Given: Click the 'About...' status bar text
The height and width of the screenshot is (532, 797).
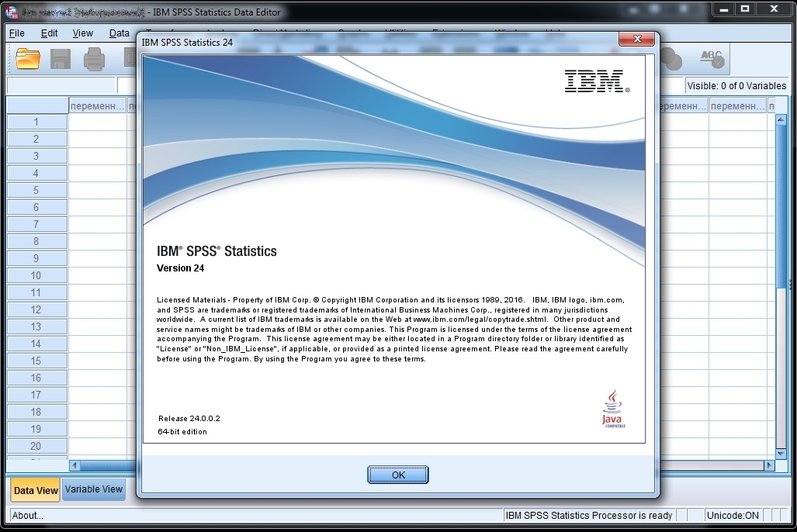Looking at the screenshot, I should (27, 515).
